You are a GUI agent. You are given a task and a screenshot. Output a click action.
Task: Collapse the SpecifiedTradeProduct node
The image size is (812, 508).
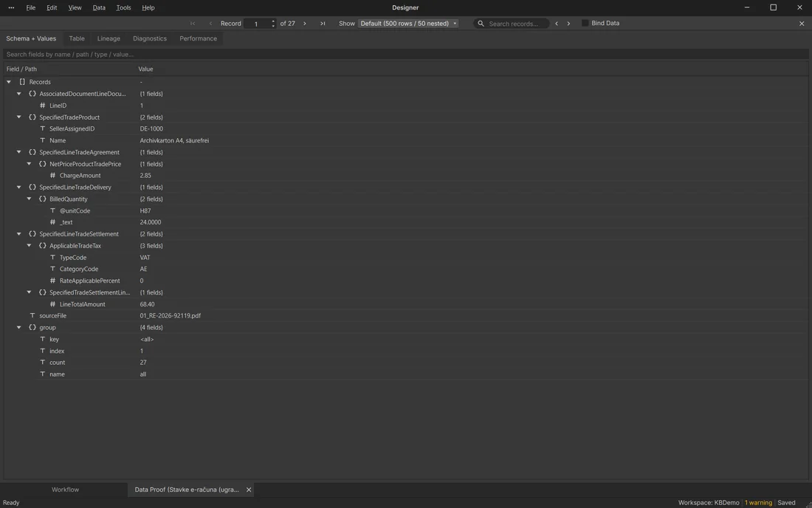[x=19, y=117]
